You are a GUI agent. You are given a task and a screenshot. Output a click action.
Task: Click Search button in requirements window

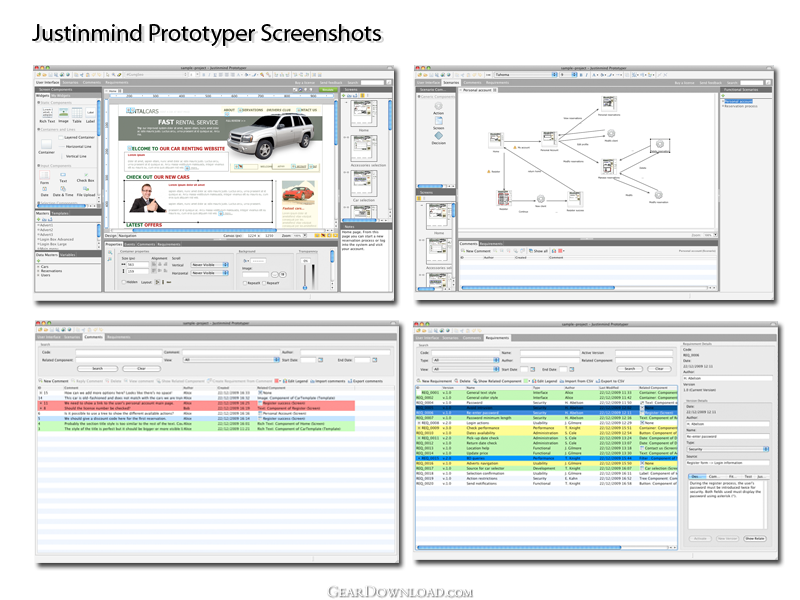coord(630,368)
